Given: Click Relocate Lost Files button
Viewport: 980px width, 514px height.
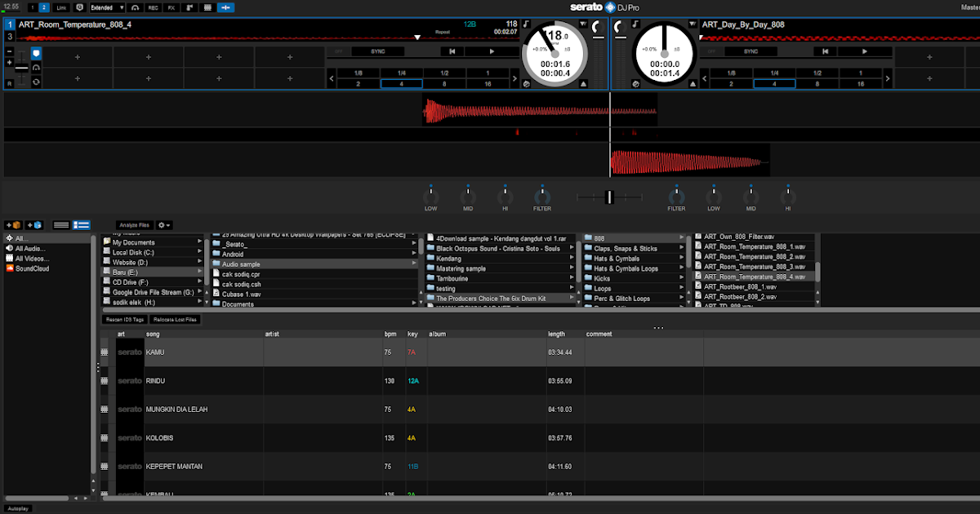Looking at the screenshot, I should pos(175,319).
